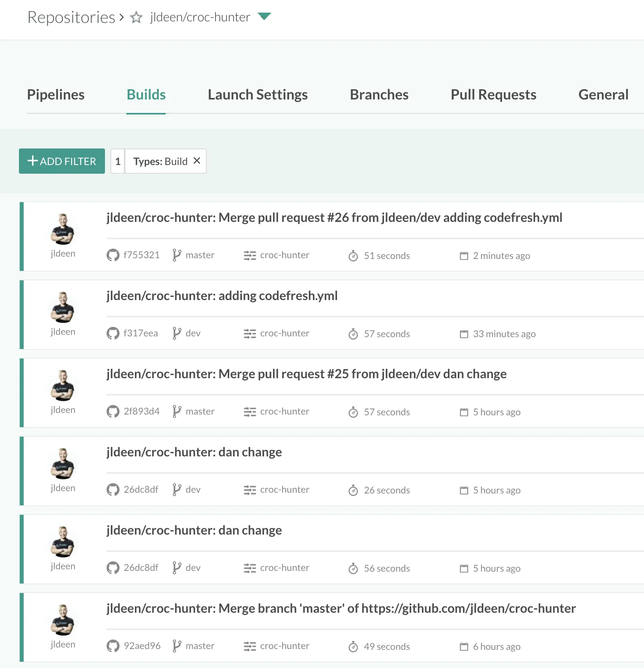Screen dimensions: 644x668
Task: Click the 49 seconds duration
Action: (387, 647)
